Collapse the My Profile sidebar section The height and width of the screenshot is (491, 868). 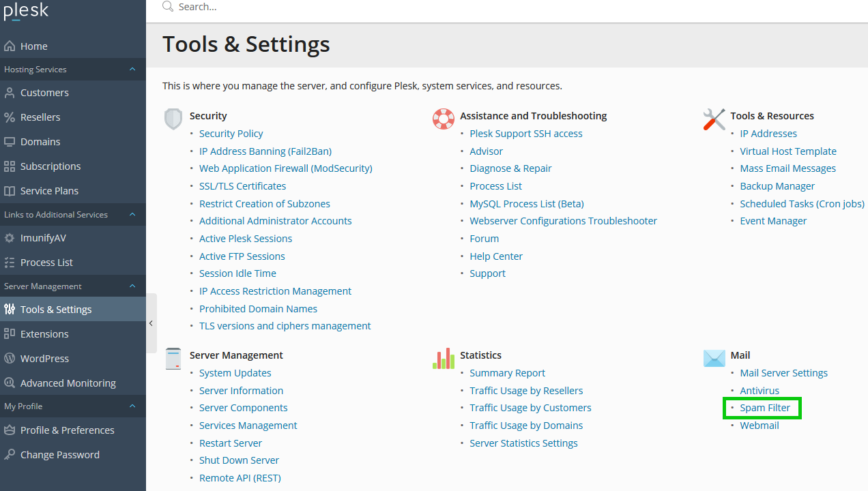[x=132, y=406]
